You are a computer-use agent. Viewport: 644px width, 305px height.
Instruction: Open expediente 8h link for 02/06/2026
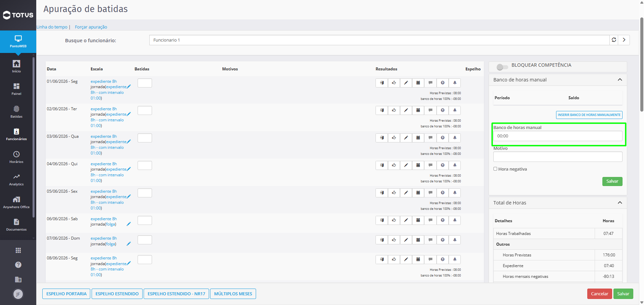tap(104, 109)
